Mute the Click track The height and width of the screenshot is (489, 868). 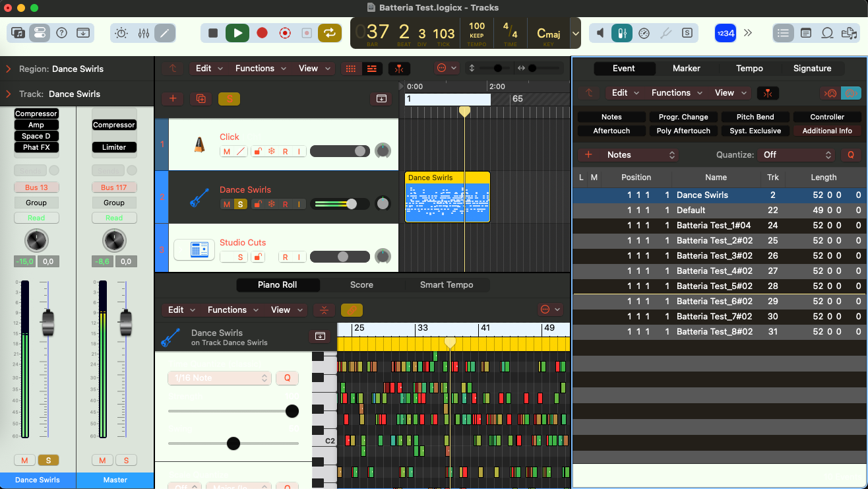[226, 152]
